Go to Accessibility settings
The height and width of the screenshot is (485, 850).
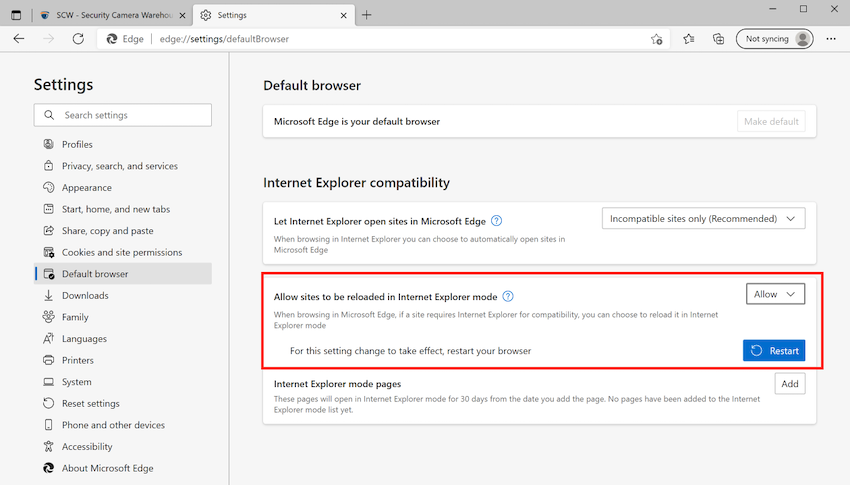pyautogui.click(x=123, y=447)
